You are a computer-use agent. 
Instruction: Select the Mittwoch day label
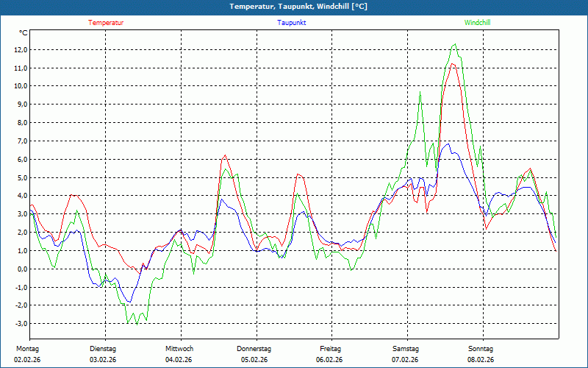point(179,349)
